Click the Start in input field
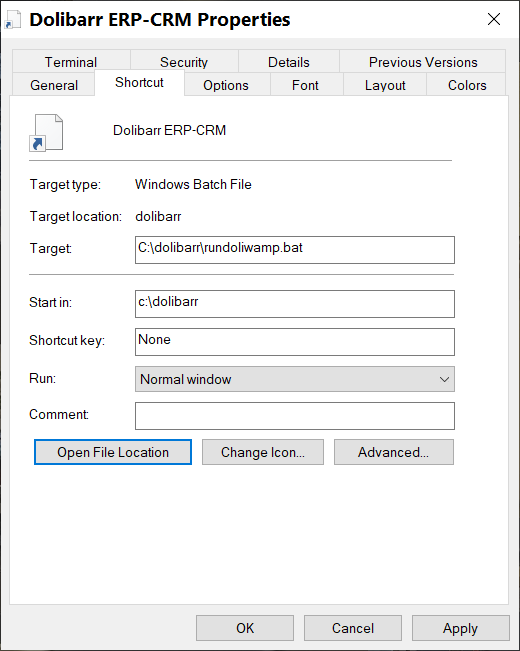 295,304
